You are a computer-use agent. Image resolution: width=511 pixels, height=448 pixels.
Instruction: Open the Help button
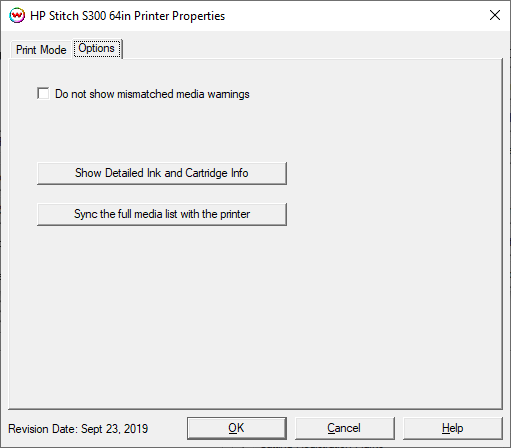[x=452, y=428]
